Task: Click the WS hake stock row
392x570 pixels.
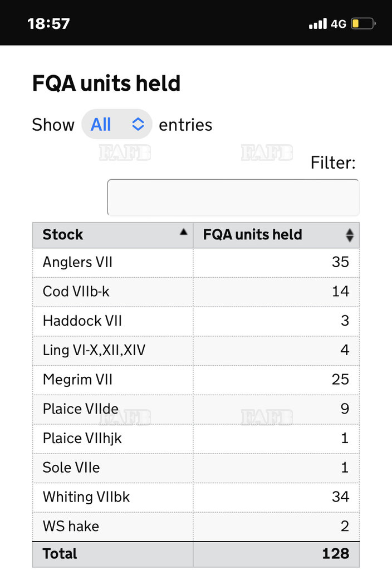Action: click(196, 527)
